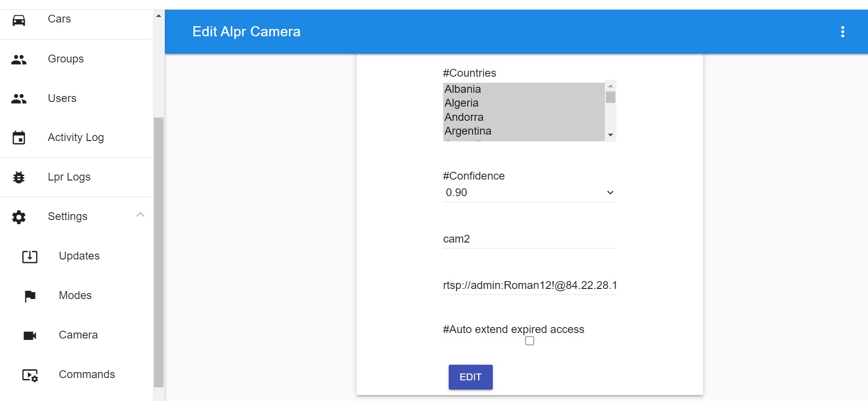Select Albania in the Countries list
The height and width of the screenshot is (401, 868).
pos(524,89)
